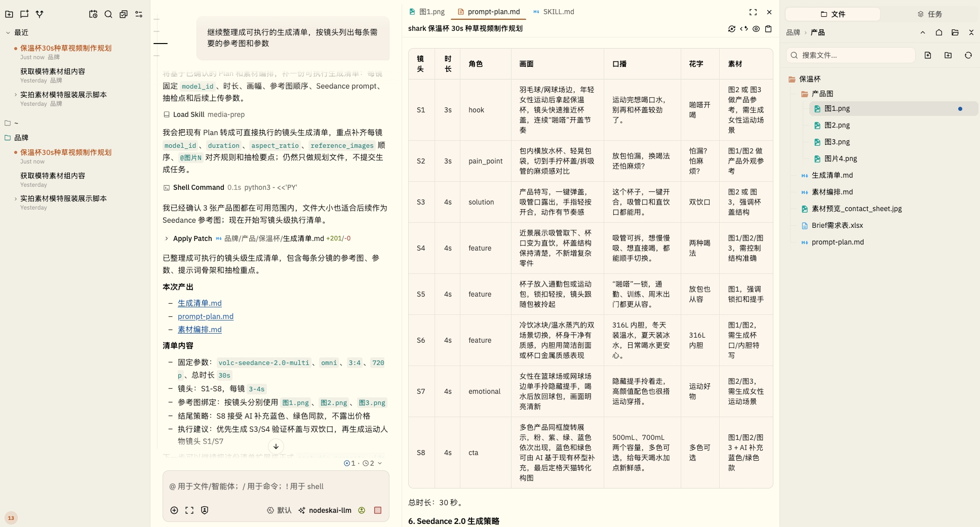Click the new folder icon in left sidebar
Image resolution: width=980 pixels, height=527 pixels.
point(9,14)
